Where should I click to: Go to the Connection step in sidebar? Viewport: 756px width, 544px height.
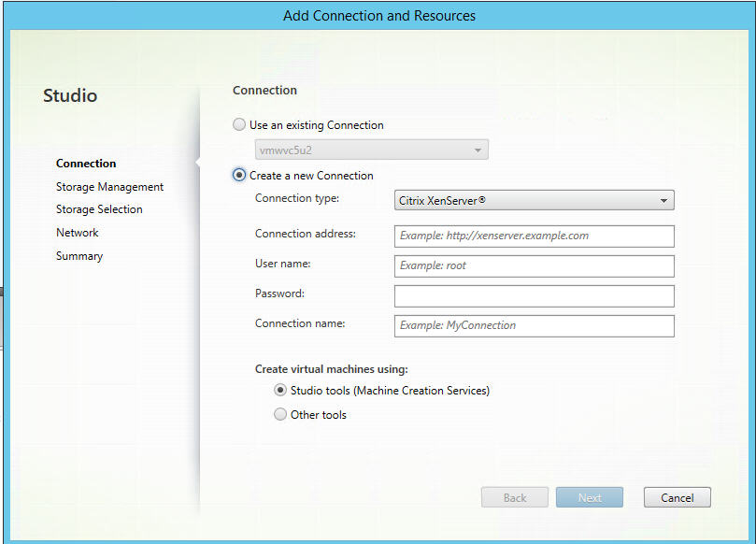coord(86,164)
